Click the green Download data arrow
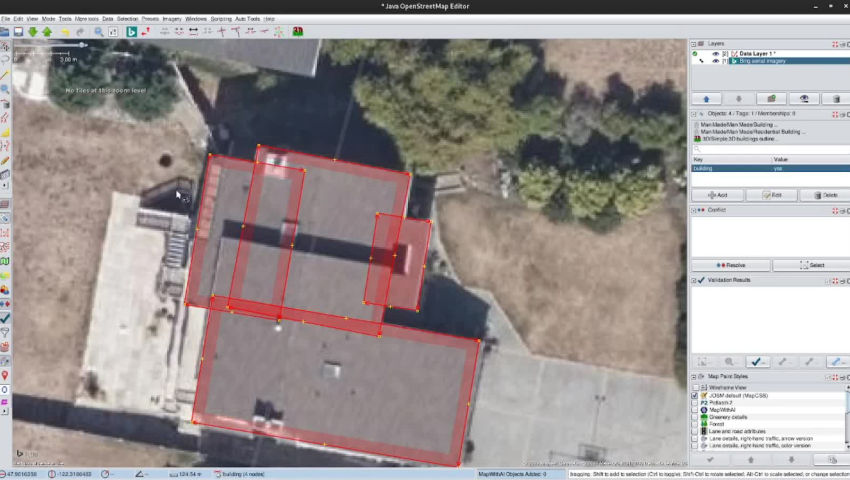The height and width of the screenshot is (480, 850). [33, 32]
